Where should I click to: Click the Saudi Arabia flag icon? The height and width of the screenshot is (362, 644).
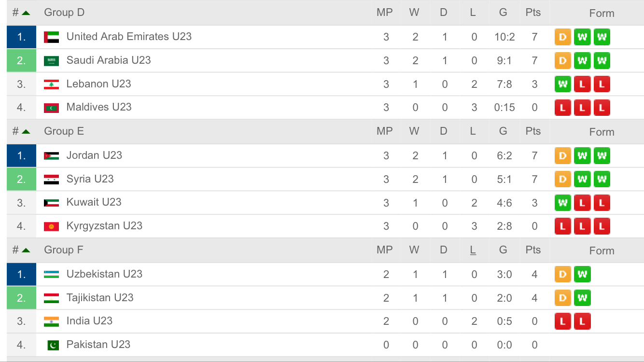[51, 61]
